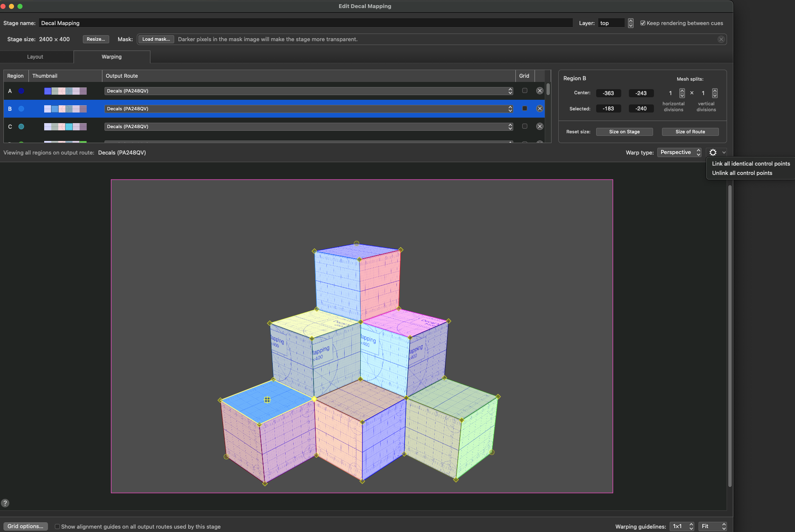
Task: Switch to the Layout tab
Action: (35, 56)
